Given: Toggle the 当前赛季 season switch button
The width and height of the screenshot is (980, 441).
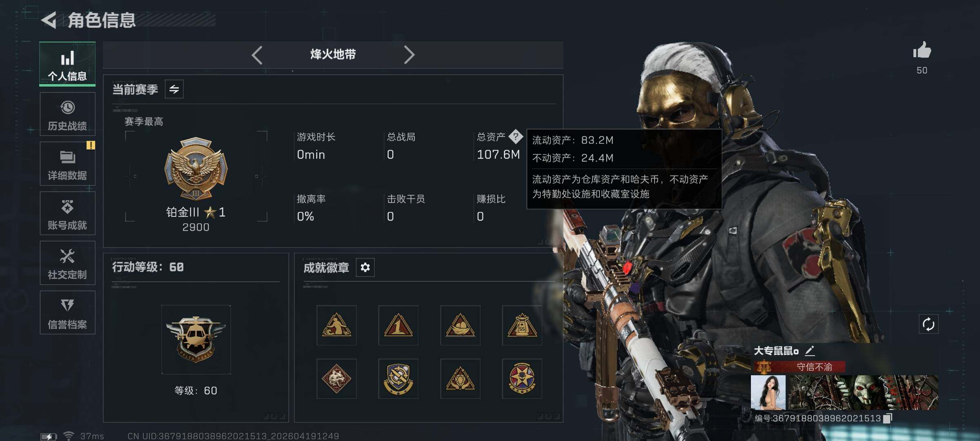Looking at the screenshot, I should (x=174, y=89).
